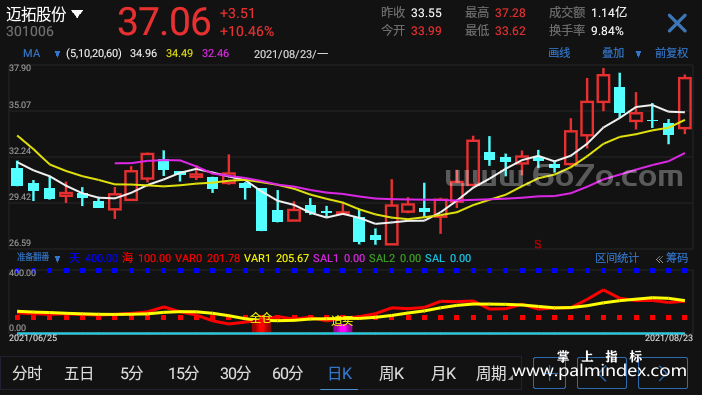Select the 60分 period tab

click(287, 373)
